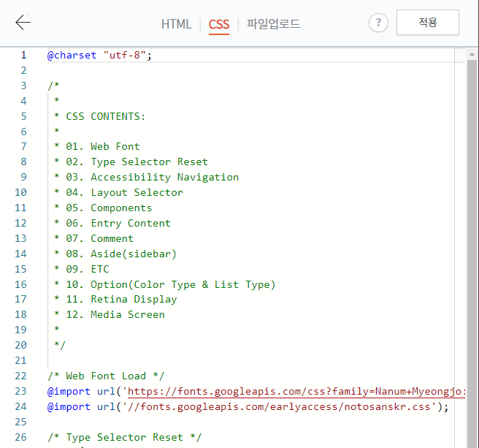Open the 파일업로드 tab
Viewport: 479px width, 448px height.
(x=273, y=24)
